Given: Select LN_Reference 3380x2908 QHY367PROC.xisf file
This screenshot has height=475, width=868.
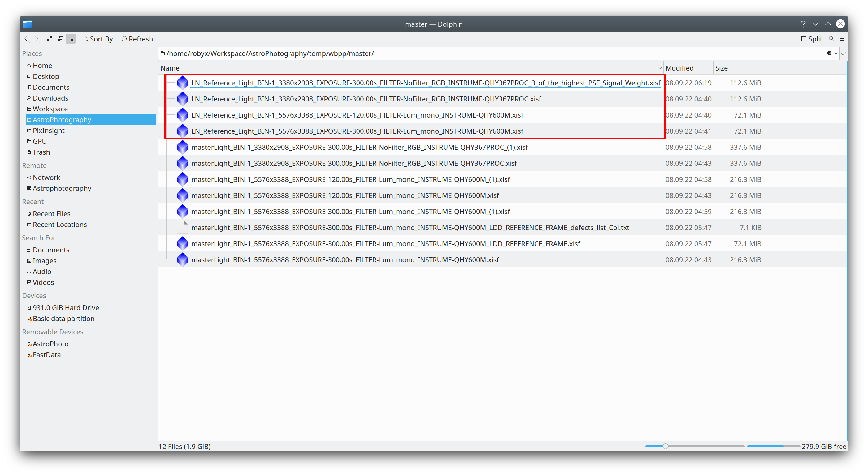Looking at the screenshot, I should point(366,99).
